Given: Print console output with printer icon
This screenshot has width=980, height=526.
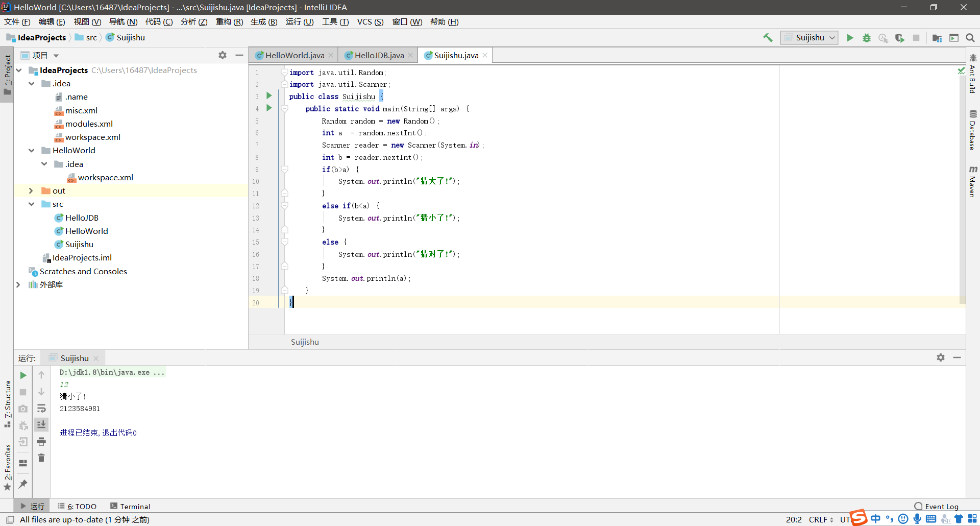Looking at the screenshot, I should pos(41,441).
